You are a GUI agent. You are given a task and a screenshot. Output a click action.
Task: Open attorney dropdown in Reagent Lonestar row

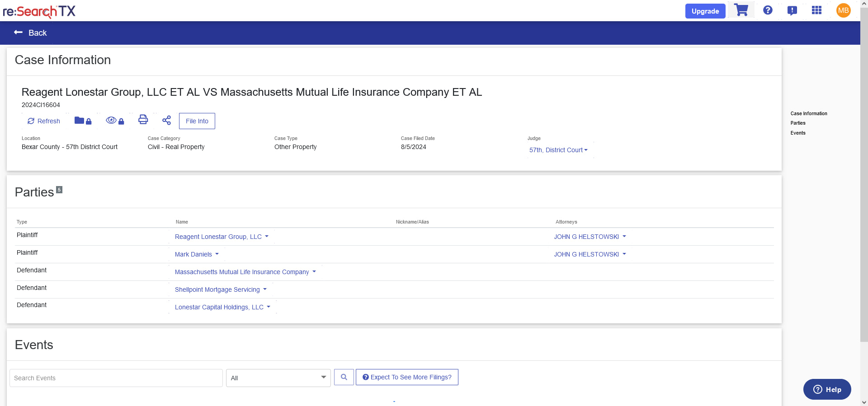[x=590, y=237]
